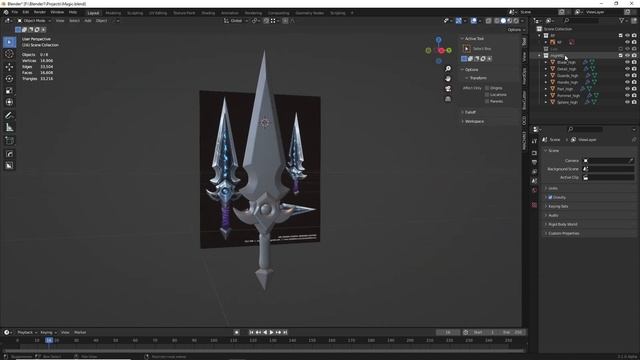
Task: Hide Blade_high in viewport
Action: (x=627, y=62)
